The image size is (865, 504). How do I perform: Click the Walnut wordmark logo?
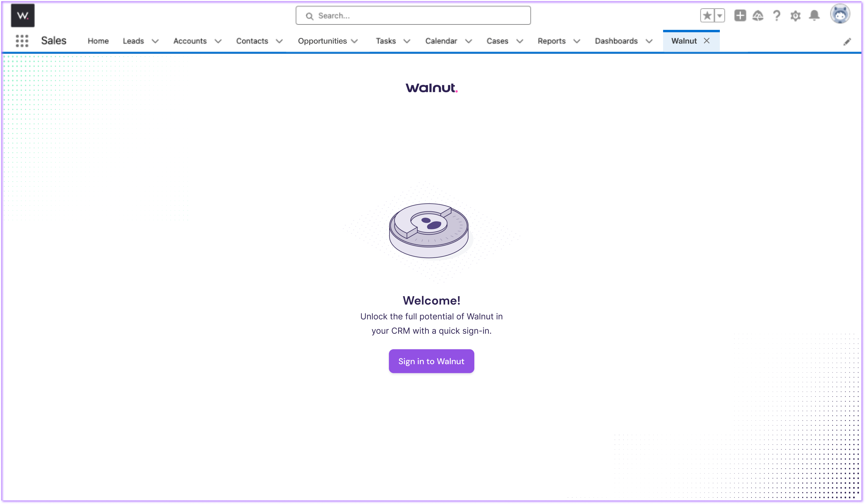click(432, 88)
